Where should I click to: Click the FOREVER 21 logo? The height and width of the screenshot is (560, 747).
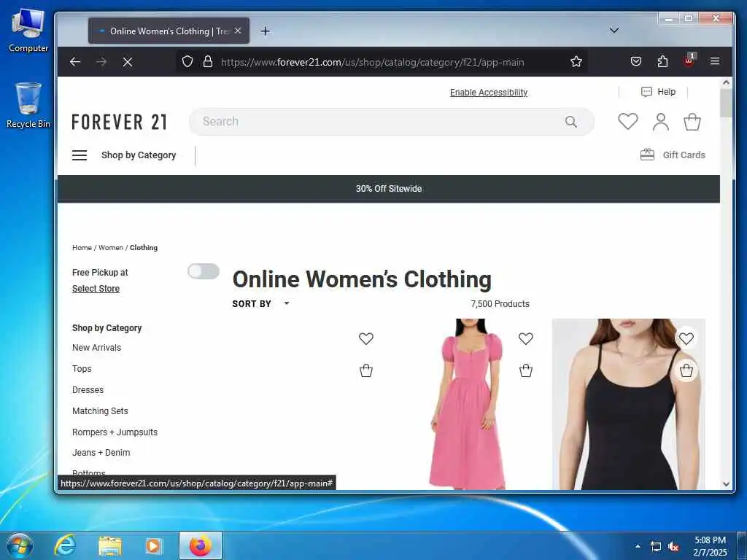(119, 122)
